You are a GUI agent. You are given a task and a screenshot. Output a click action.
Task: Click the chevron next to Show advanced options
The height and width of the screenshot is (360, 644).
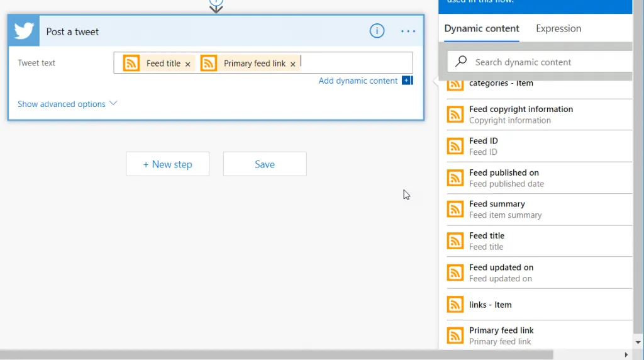point(113,103)
